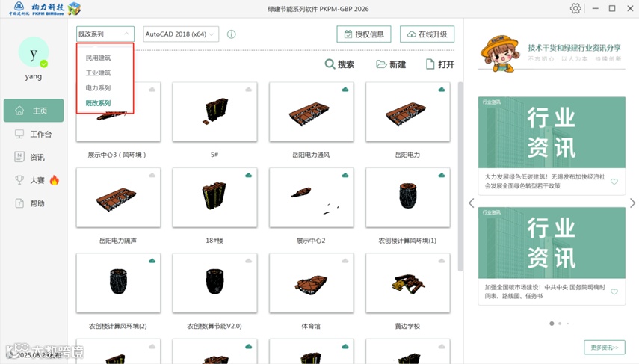Image resolution: width=639 pixels, height=364 pixels.
Task: Click the cloud icon on 黄边学校 card
Action: pyautogui.click(x=442, y=260)
